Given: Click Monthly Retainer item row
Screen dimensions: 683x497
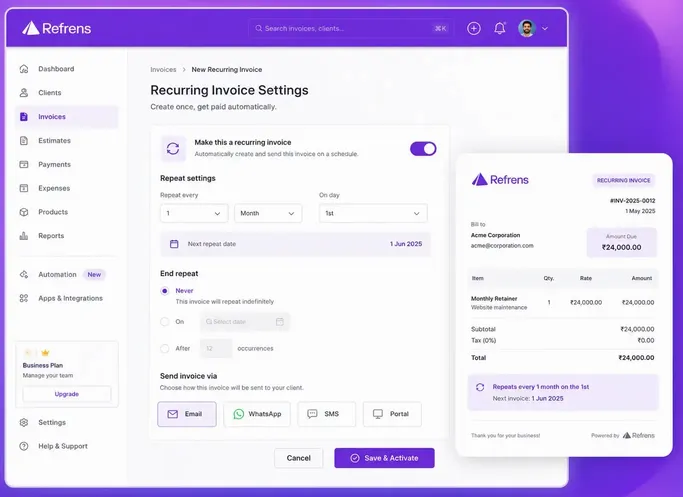Looking at the screenshot, I should coord(562,303).
